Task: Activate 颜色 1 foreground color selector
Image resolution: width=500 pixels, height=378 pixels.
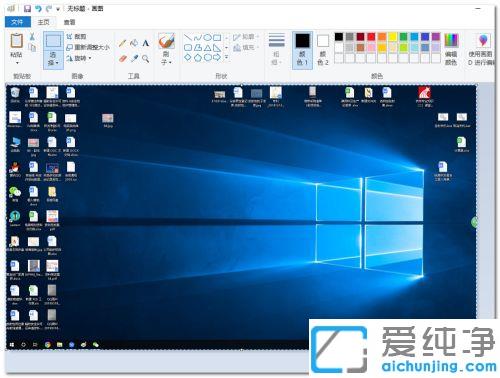Action: click(x=302, y=50)
